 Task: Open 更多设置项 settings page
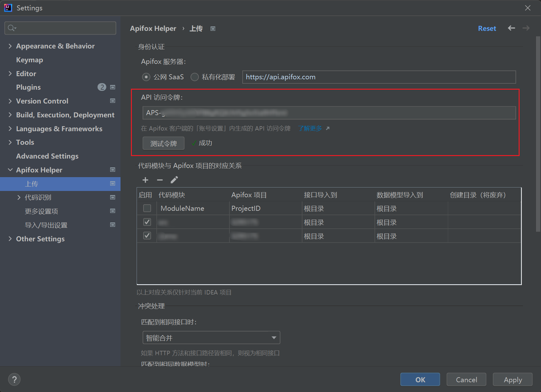[41, 211]
